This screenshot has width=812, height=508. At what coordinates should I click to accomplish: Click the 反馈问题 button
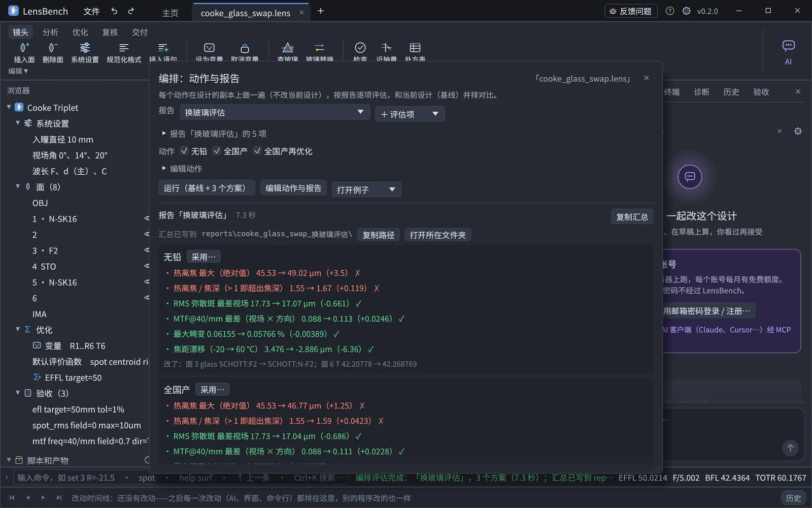point(631,11)
